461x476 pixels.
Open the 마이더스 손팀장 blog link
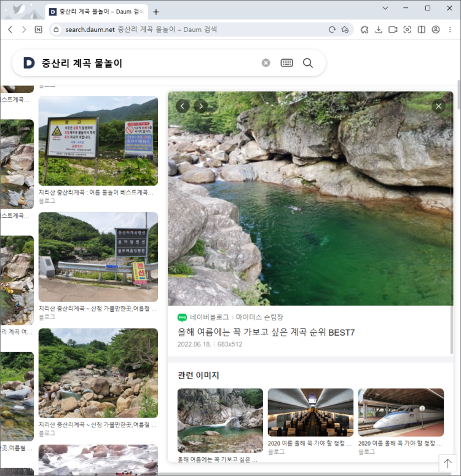tap(259, 317)
